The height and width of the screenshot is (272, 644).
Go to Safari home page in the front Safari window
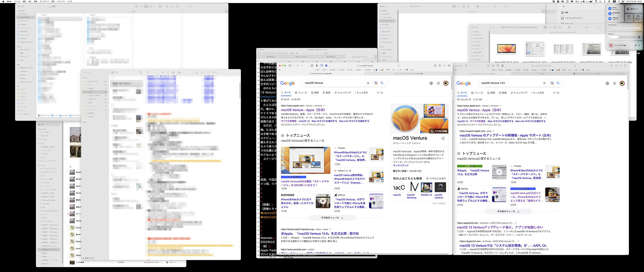click(312, 65)
